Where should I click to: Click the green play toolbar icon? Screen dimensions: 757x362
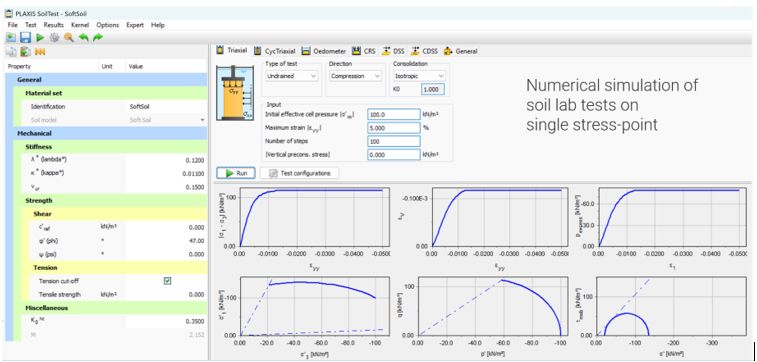click(x=40, y=37)
